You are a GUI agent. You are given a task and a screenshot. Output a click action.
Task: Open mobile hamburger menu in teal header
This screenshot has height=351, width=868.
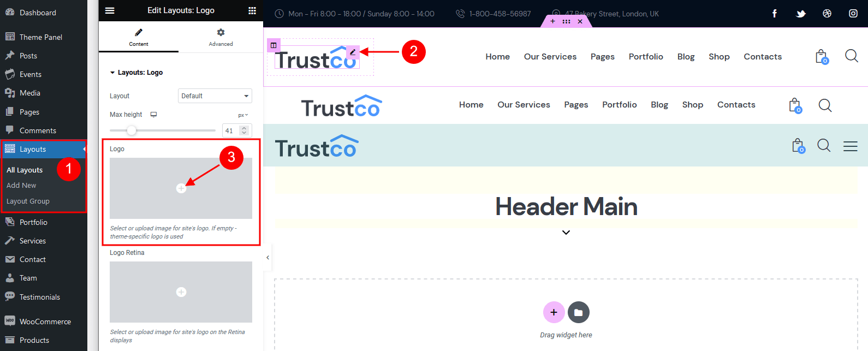pyautogui.click(x=851, y=146)
